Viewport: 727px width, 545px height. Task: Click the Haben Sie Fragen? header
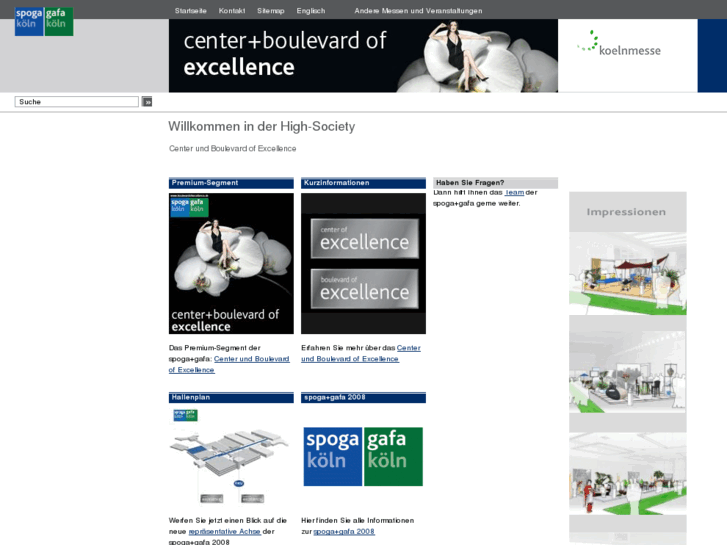point(495,183)
